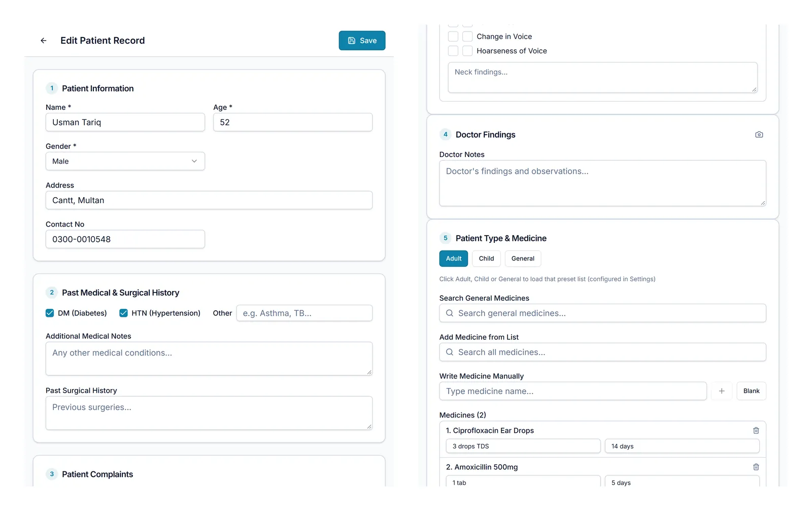
Task: Switch to General patient type
Action: [523, 259]
